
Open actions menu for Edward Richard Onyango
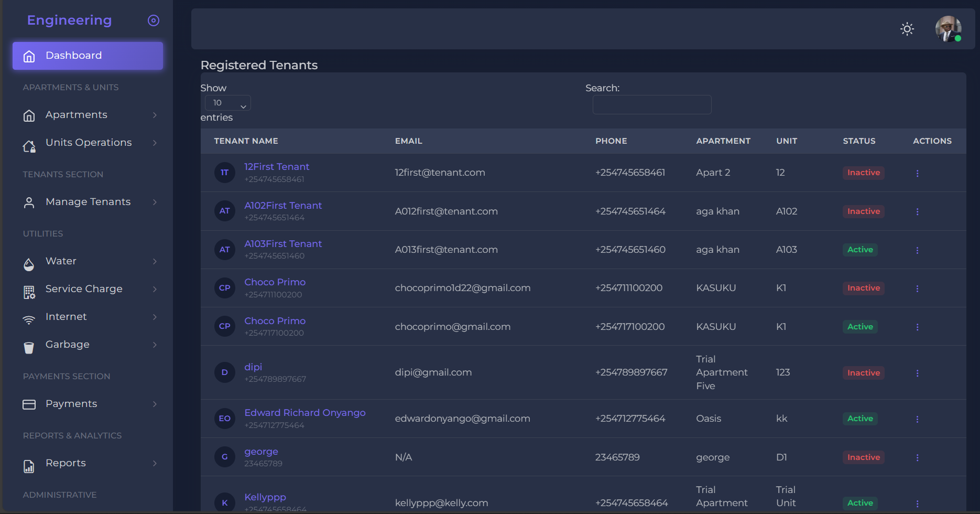pyautogui.click(x=917, y=419)
